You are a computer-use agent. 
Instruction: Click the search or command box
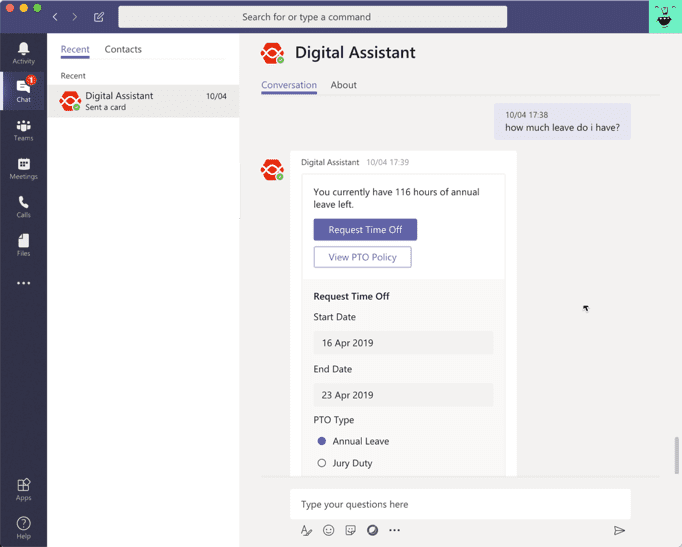(312, 17)
